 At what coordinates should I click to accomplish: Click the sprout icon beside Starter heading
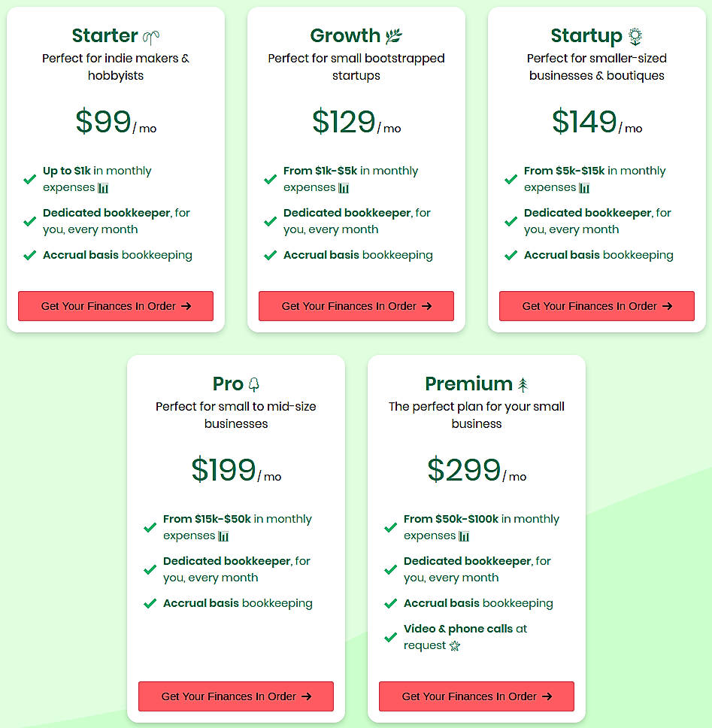pos(149,35)
